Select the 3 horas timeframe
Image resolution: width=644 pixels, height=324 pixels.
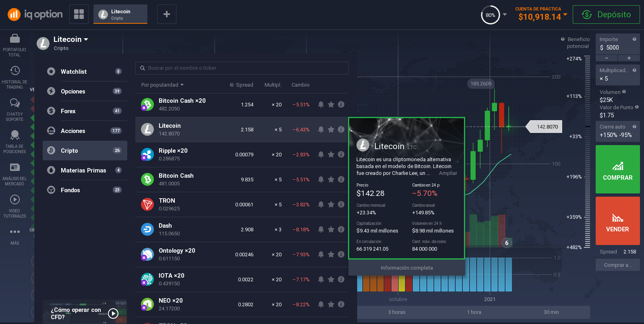[x=397, y=312]
